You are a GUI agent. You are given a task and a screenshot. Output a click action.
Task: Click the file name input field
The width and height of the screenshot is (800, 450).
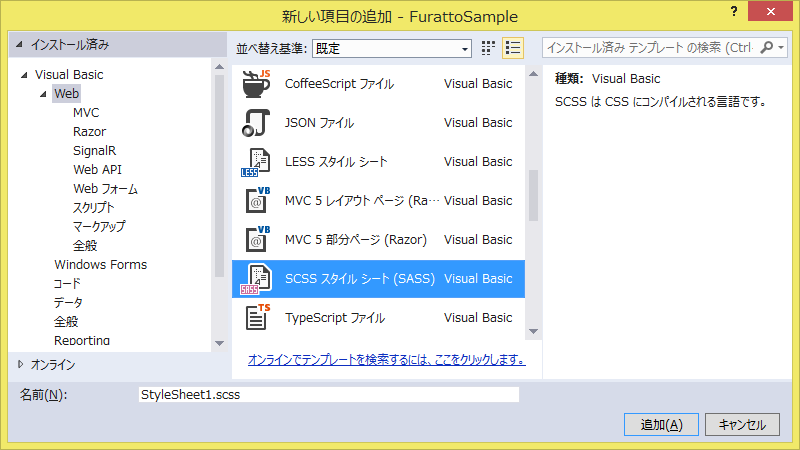click(x=328, y=395)
